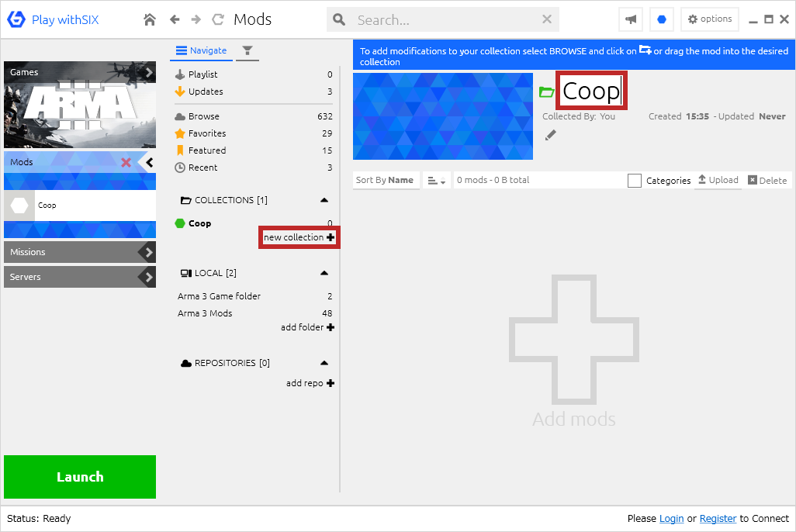796x532 pixels.
Task: Navigate back with the left arrow
Action: [175, 20]
